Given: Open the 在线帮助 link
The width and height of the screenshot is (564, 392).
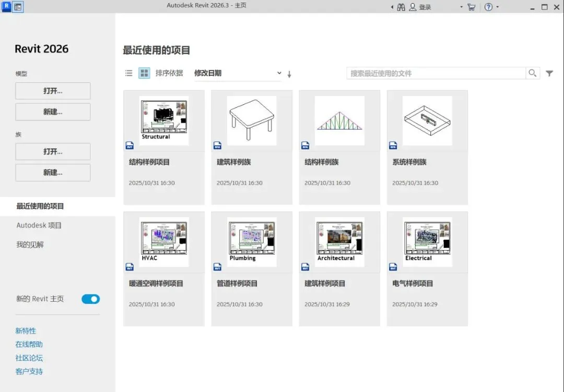Looking at the screenshot, I should point(29,344).
